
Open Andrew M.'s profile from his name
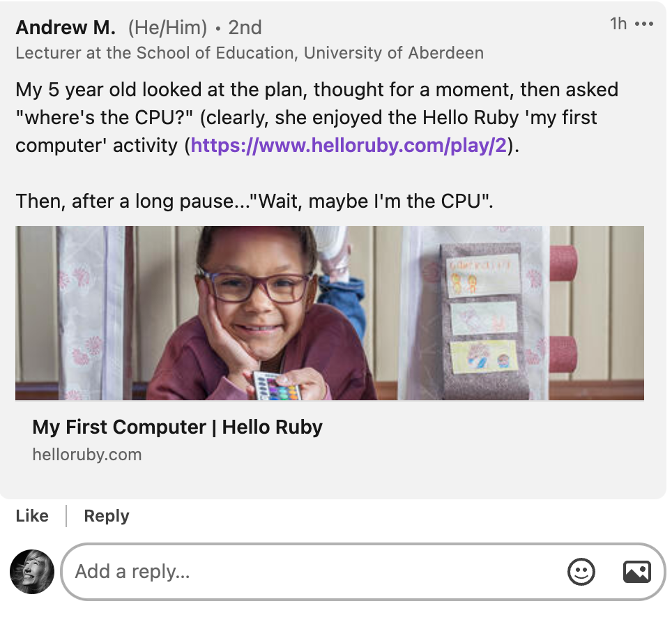click(x=66, y=28)
